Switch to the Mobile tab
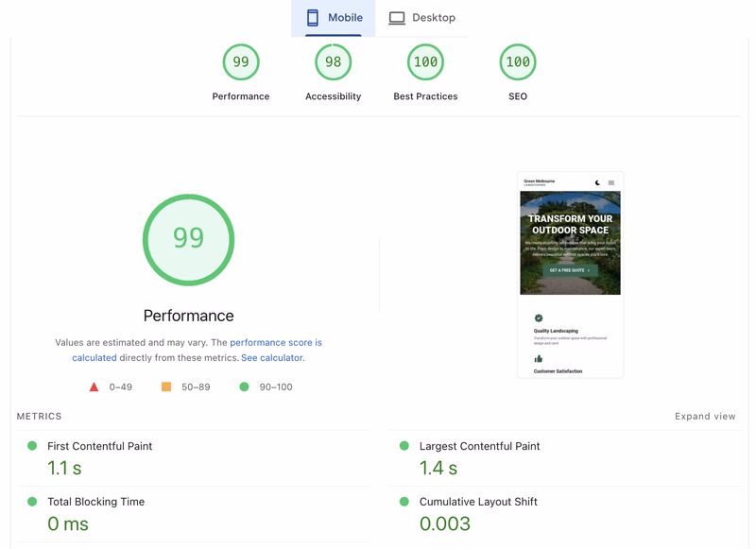 (x=333, y=17)
